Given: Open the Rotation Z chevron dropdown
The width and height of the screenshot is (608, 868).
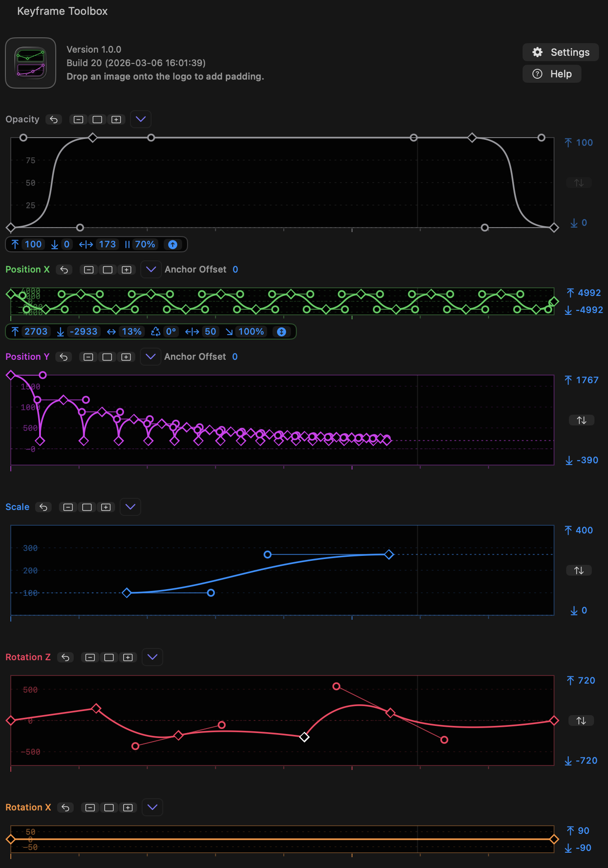Looking at the screenshot, I should pyautogui.click(x=152, y=657).
